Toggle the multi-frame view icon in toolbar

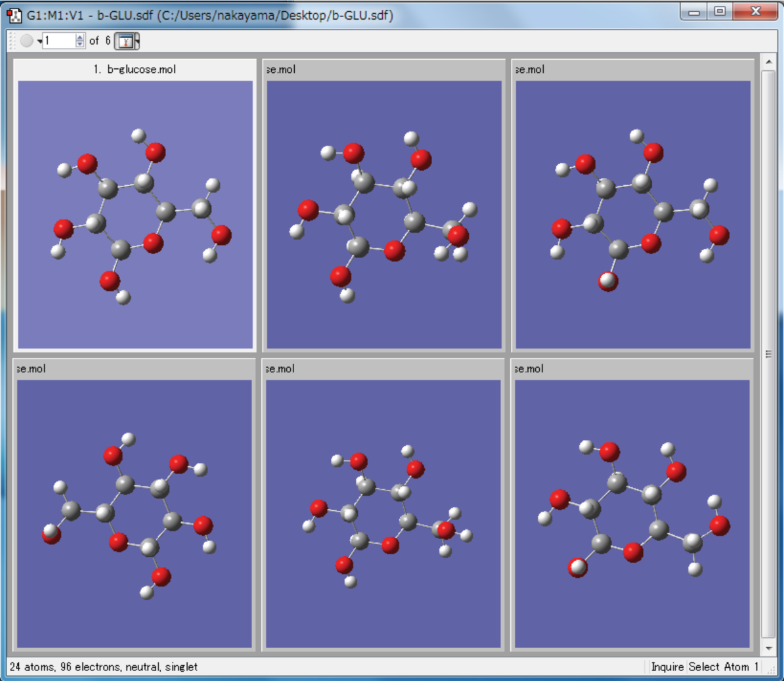[124, 41]
